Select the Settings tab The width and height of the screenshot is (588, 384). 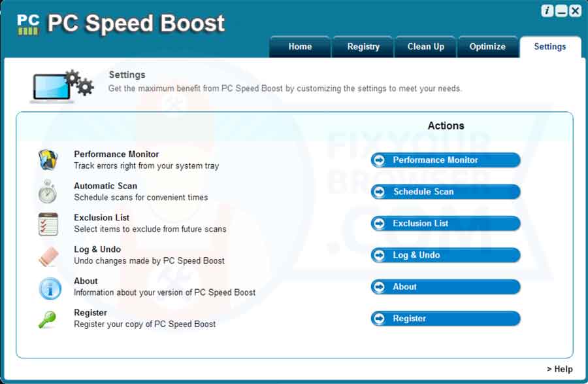(x=550, y=47)
